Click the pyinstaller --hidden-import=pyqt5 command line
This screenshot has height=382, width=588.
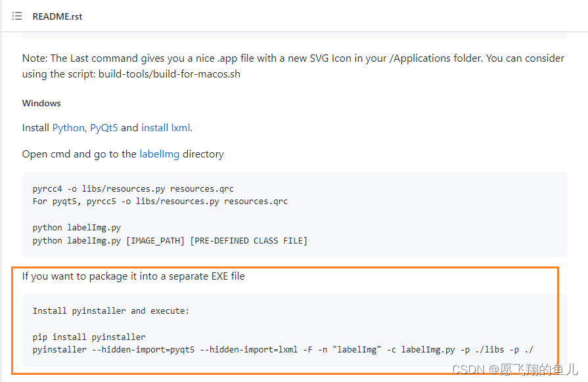point(283,350)
